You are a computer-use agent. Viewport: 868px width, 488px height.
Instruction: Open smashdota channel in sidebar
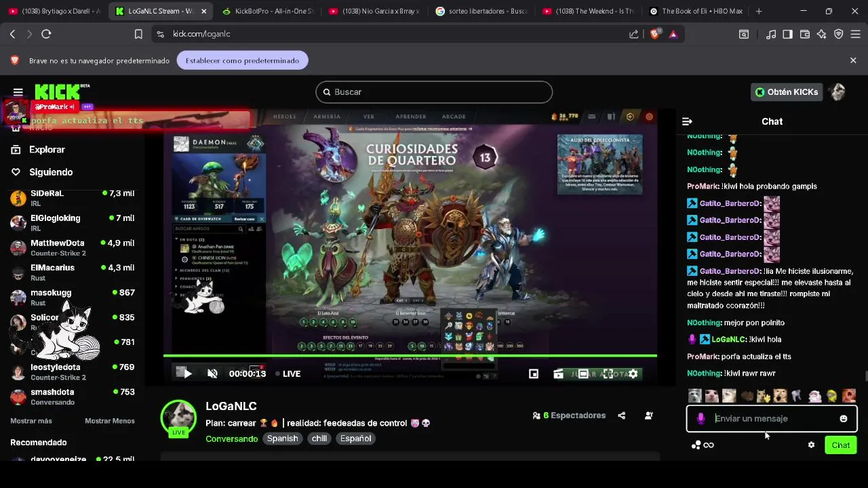(73, 397)
